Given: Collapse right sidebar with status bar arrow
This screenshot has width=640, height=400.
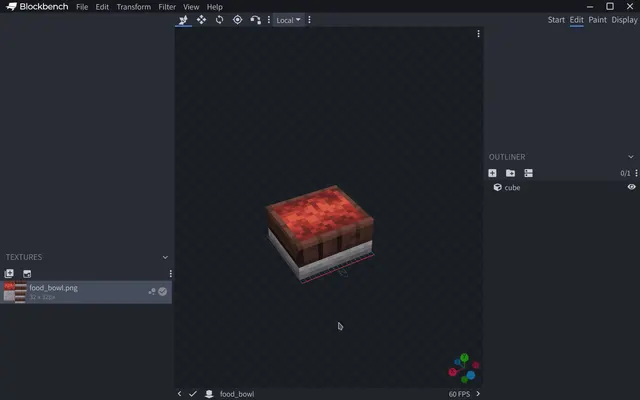Looking at the screenshot, I should point(478,394).
